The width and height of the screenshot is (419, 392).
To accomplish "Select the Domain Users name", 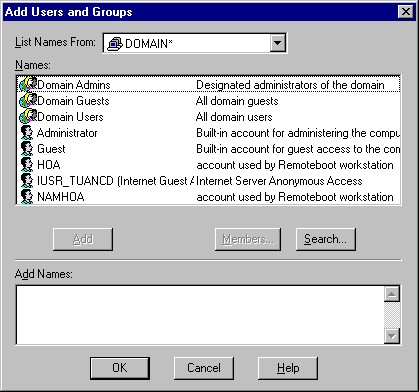I will click(x=70, y=117).
